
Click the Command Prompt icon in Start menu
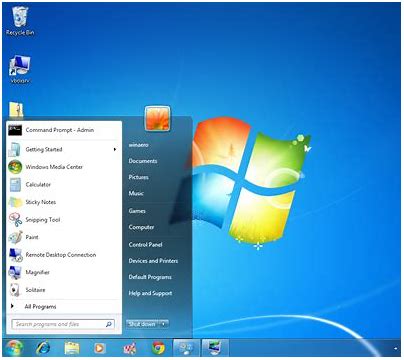tap(15, 130)
